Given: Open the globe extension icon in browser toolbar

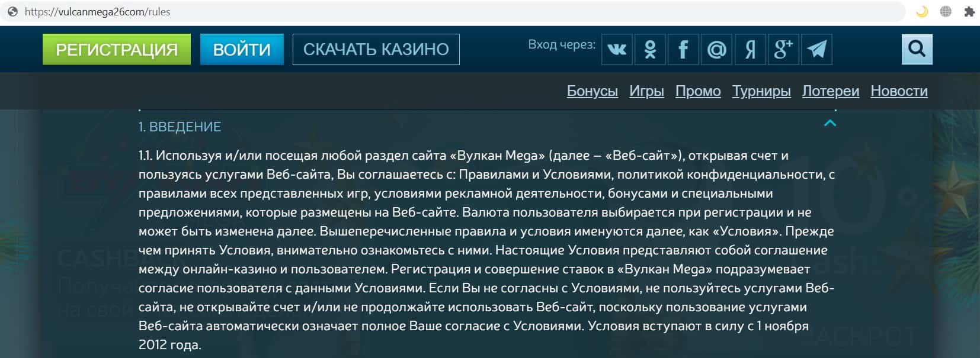Looking at the screenshot, I should pyautogui.click(x=946, y=11).
